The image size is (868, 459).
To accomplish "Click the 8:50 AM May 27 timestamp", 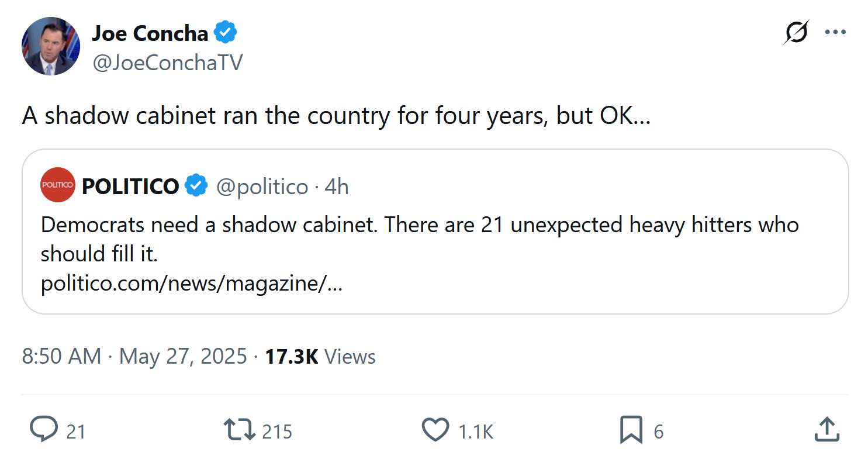I will 134,356.
